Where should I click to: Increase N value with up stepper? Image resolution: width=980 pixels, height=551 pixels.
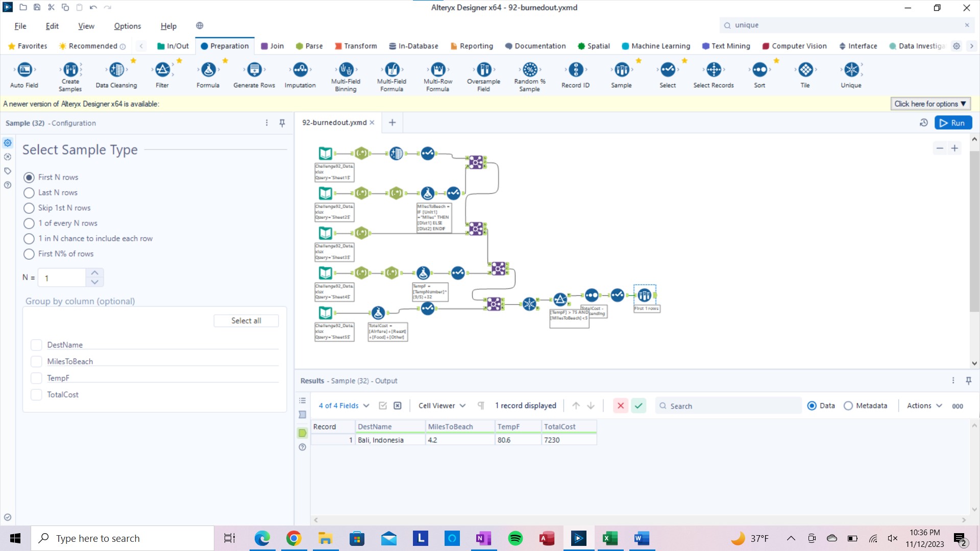pos(95,273)
